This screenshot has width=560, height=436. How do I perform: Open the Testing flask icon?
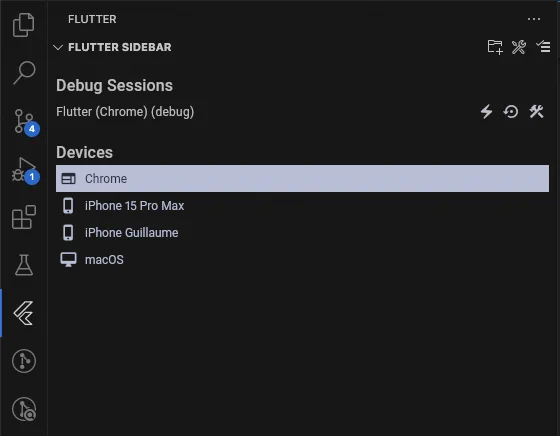24,265
